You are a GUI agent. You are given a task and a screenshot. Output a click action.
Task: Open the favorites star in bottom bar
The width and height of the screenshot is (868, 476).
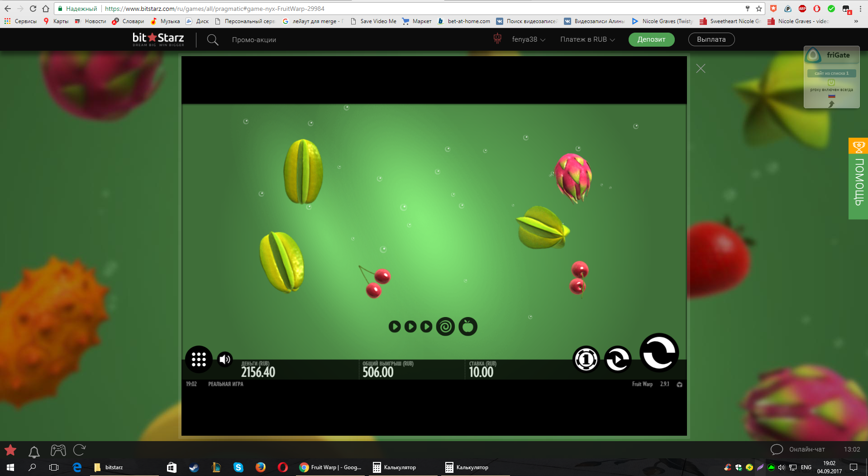pos(10,450)
